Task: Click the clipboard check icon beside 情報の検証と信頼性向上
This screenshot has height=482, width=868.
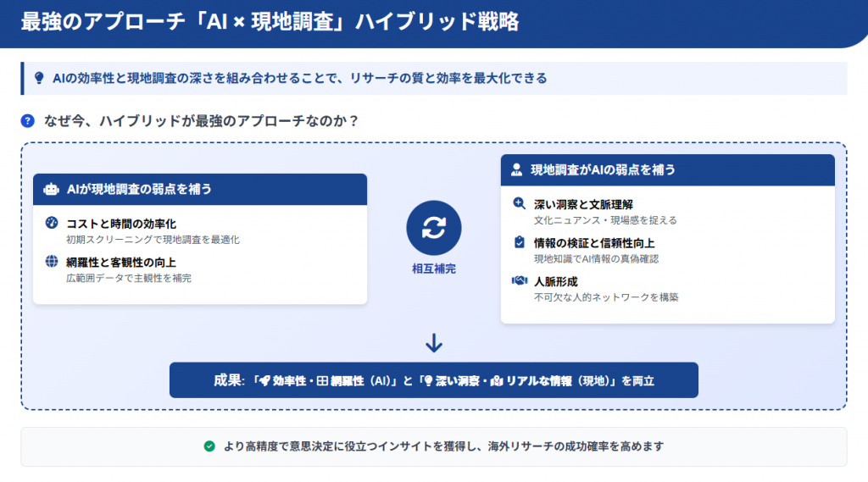Action: (x=520, y=241)
